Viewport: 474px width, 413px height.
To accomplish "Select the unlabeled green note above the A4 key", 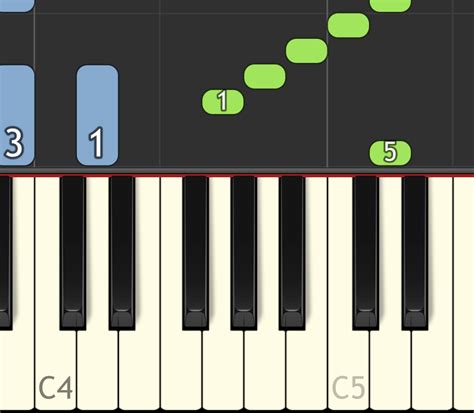I will coord(265,76).
